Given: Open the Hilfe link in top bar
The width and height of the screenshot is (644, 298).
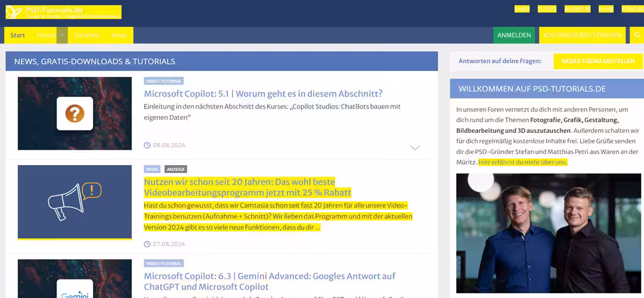Looking at the screenshot, I should (x=606, y=9).
